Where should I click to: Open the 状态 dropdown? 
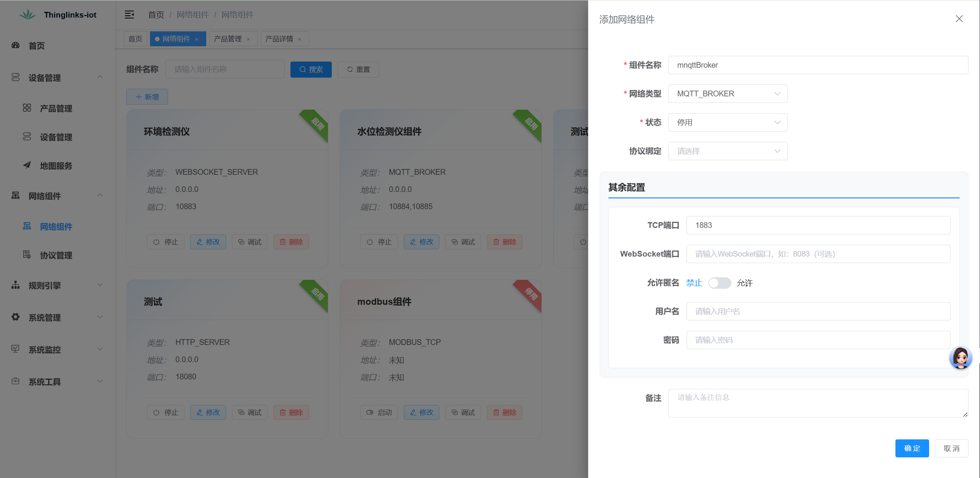coord(727,122)
